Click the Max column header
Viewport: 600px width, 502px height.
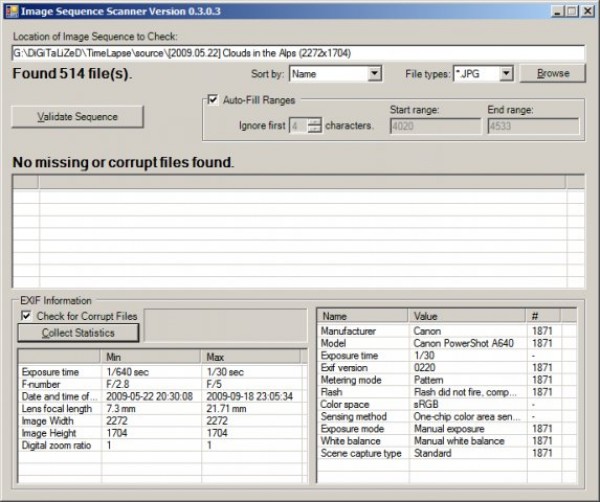(x=251, y=357)
